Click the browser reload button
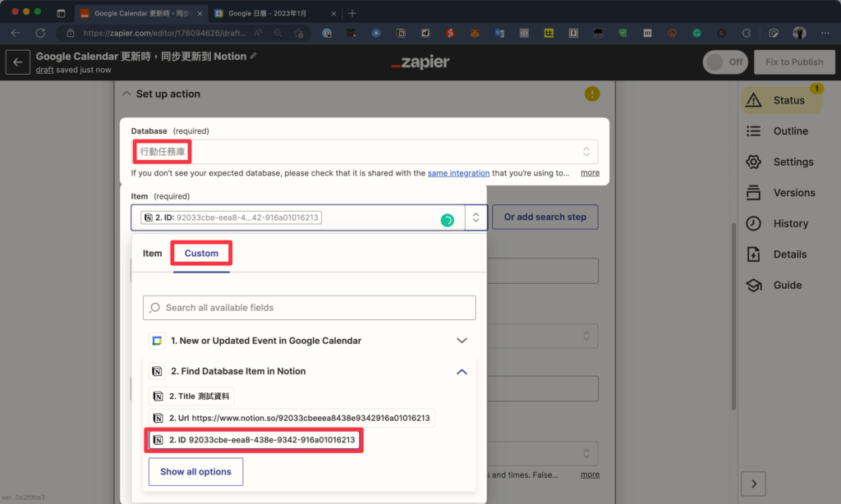The height and width of the screenshot is (504, 841). [x=40, y=33]
